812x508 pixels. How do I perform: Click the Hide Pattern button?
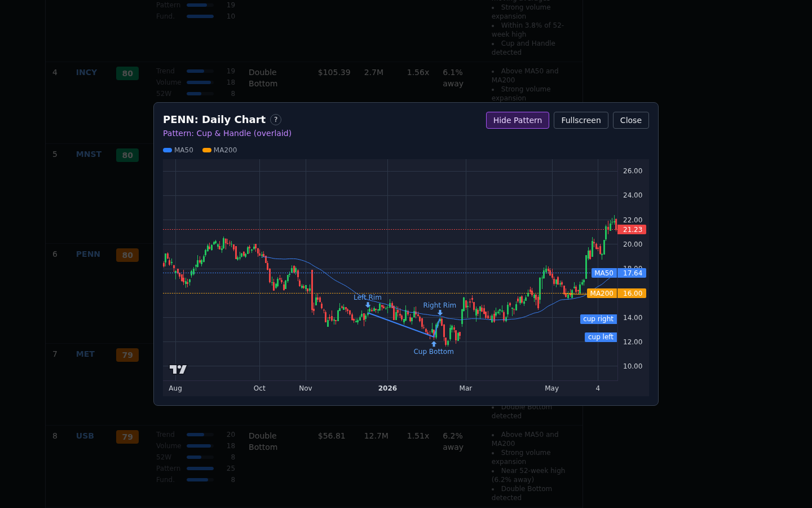pyautogui.click(x=517, y=120)
